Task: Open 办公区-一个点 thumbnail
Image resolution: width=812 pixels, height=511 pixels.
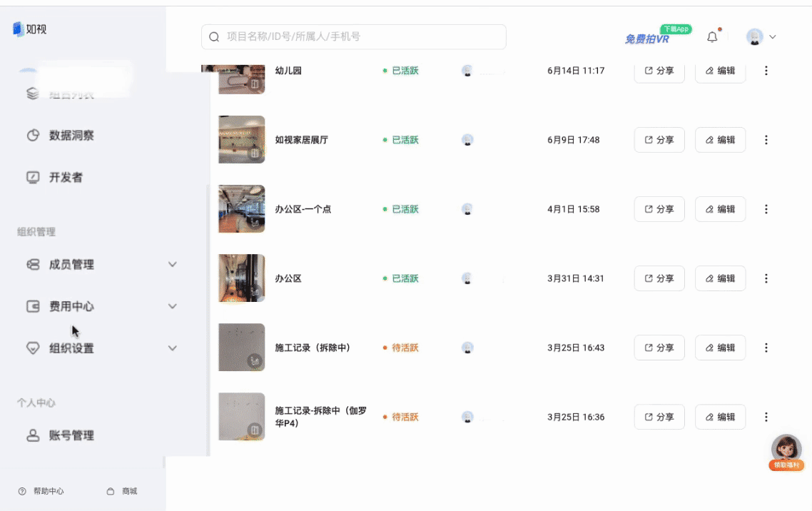Action: click(242, 209)
